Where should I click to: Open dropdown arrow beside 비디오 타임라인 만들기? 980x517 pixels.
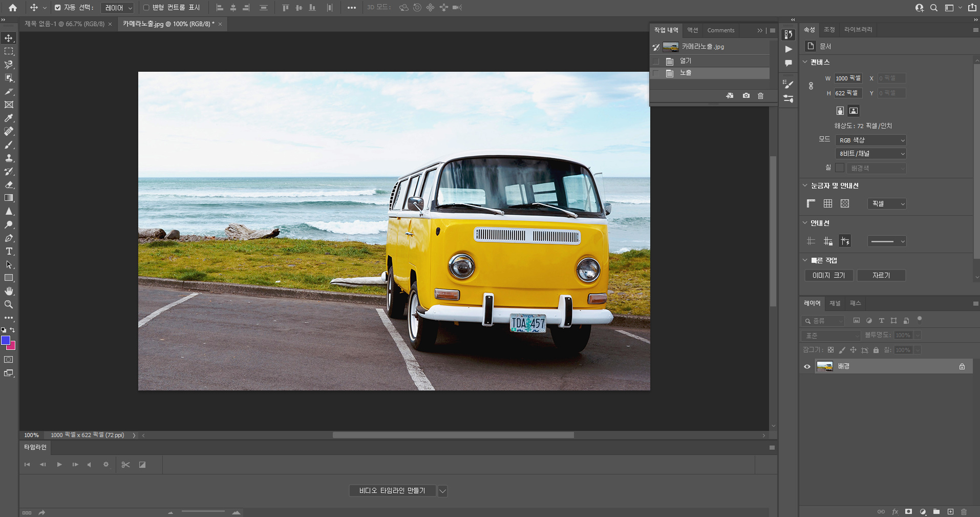[442, 491]
